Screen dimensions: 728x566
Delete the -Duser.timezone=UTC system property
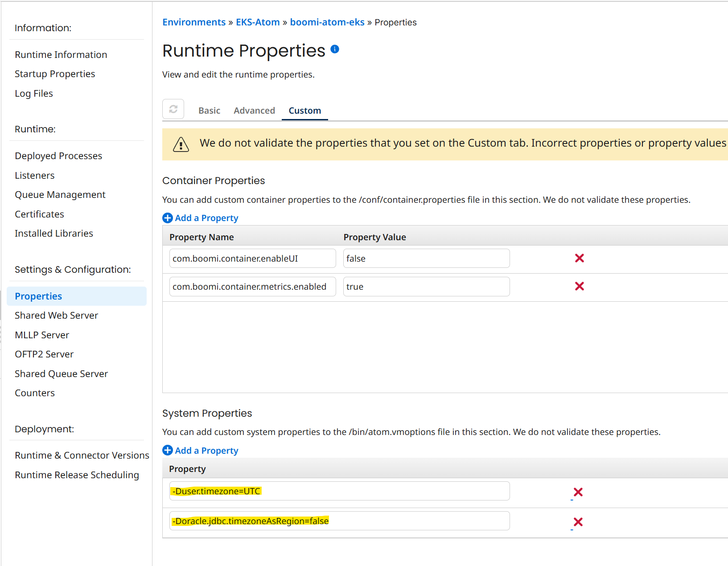pos(578,492)
